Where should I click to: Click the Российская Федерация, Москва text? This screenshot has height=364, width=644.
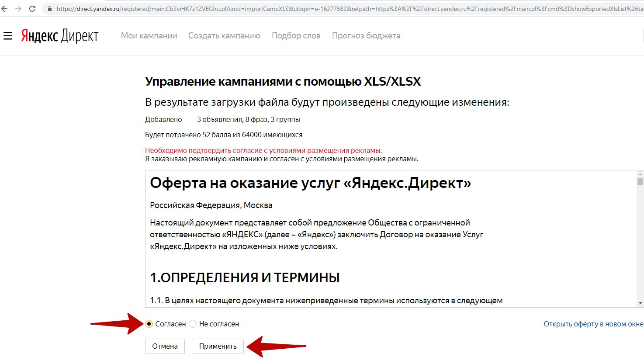pos(211,205)
